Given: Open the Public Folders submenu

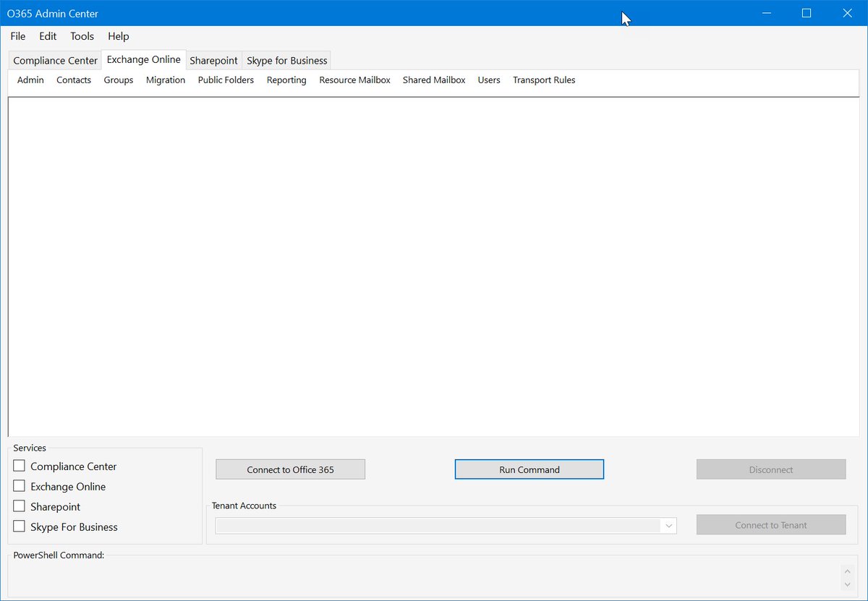Looking at the screenshot, I should click(226, 80).
